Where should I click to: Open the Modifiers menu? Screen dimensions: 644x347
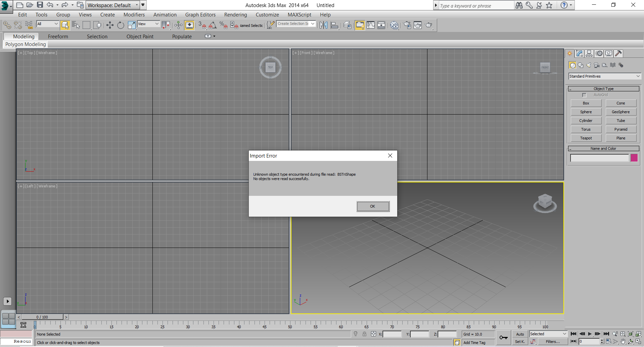click(x=134, y=15)
